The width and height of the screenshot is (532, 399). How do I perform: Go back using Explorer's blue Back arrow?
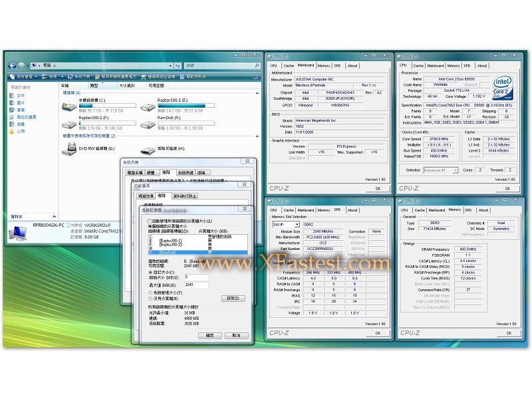click(x=12, y=65)
